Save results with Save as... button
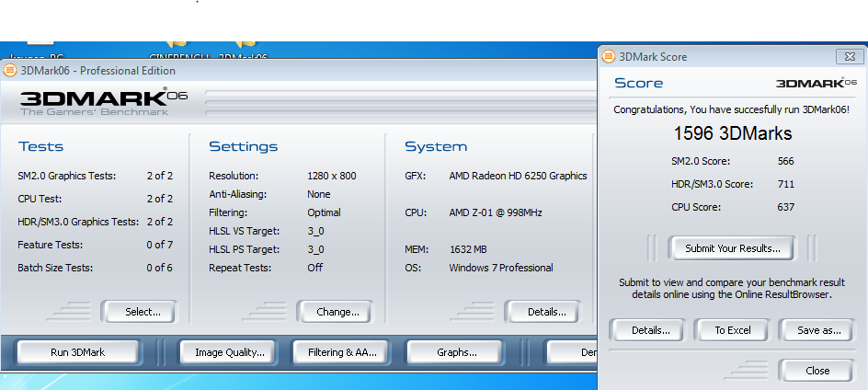This screenshot has height=390, width=868. (x=816, y=330)
